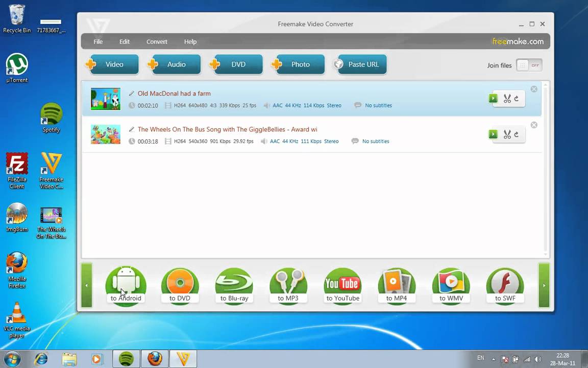Viewport: 588px width, 368px height.
Task: Remove The Wheels On The Bus from list
Action: (534, 125)
